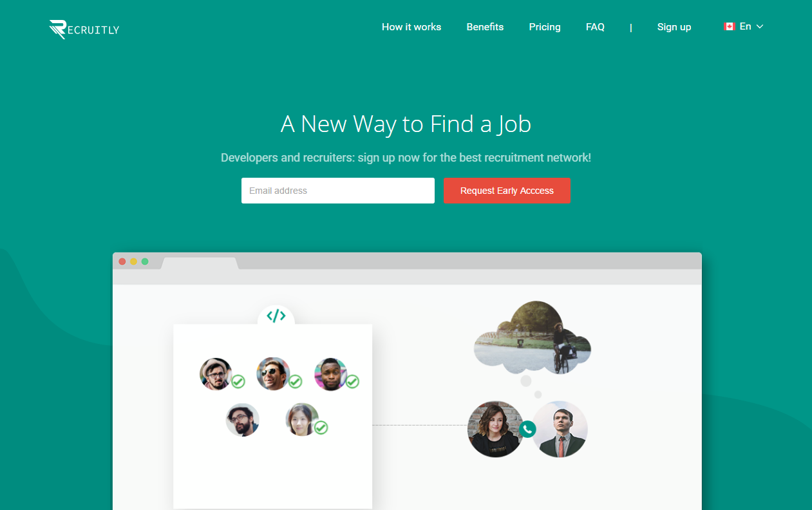Click checkmark beside the sunglasses developer avatar
Image resolution: width=812 pixels, height=510 pixels.
(x=295, y=382)
